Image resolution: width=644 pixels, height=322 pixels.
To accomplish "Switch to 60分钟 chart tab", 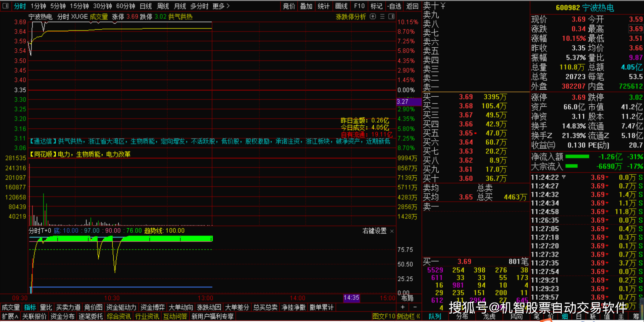I will [125, 6].
